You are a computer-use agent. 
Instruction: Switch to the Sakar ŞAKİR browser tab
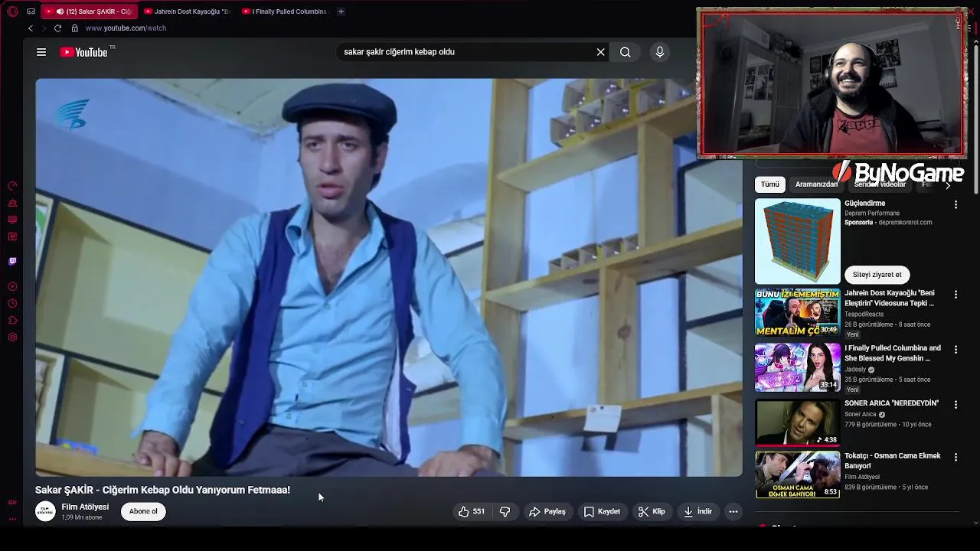click(90, 11)
